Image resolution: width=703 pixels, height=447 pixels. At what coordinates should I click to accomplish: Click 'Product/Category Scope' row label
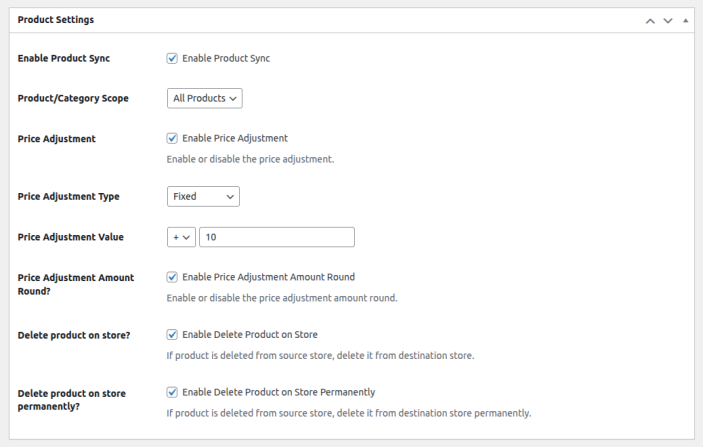click(x=73, y=98)
